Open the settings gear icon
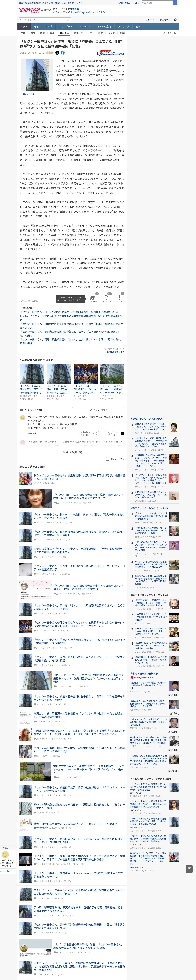 click(x=175, y=20)
